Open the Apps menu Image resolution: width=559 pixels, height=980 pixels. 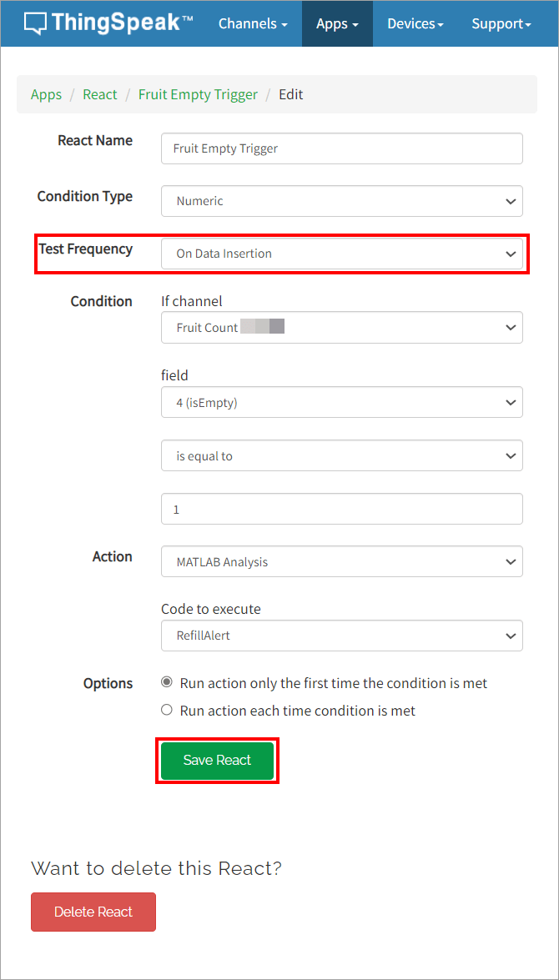click(337, 23)
